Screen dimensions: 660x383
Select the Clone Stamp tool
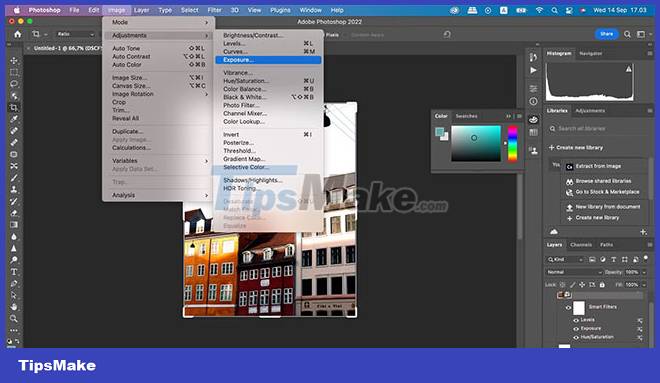coord(14,189)
